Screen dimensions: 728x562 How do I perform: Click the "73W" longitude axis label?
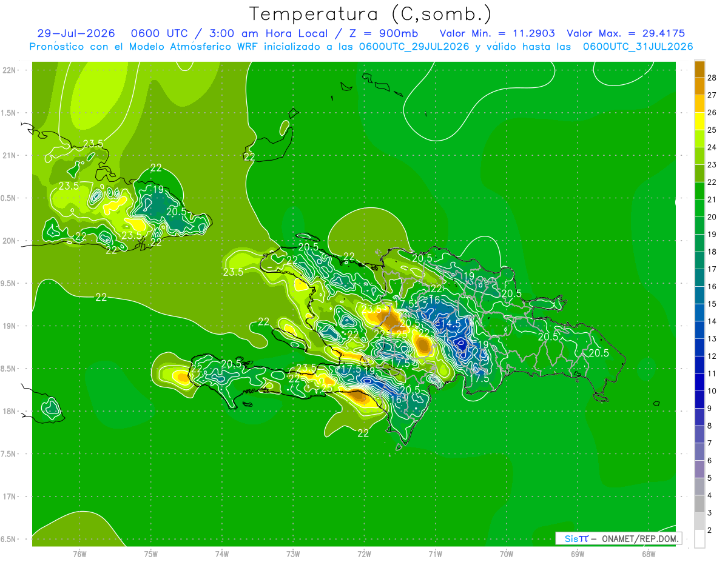click(x=293, y=554)
